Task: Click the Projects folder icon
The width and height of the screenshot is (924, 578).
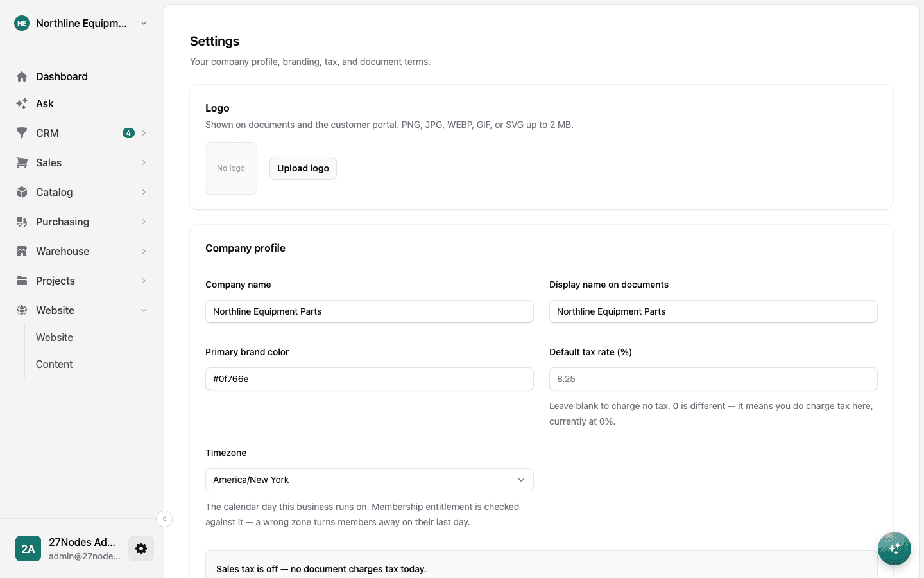Action: click(22, 281)
